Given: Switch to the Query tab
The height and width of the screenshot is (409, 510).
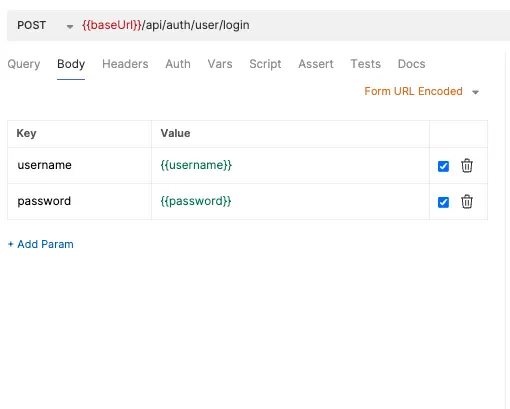Looking at the screenshot, I should [24, 64].
